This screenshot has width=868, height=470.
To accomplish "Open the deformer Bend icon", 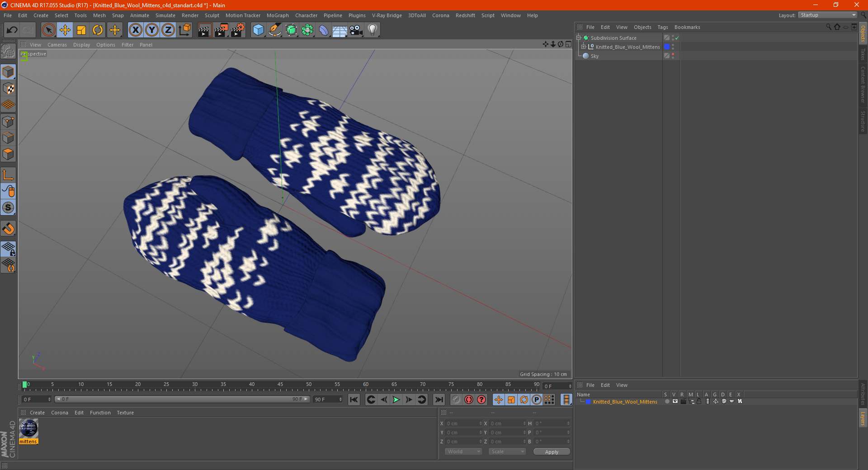I will (x=324, y=30).
